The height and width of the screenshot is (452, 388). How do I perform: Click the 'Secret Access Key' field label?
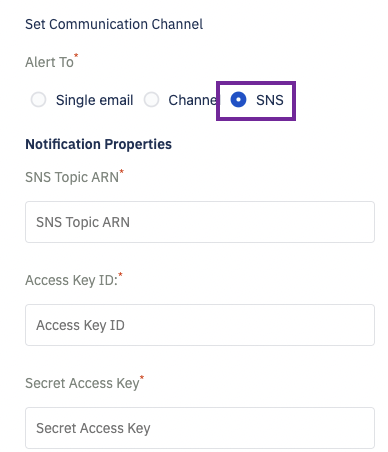coord(82,383)
